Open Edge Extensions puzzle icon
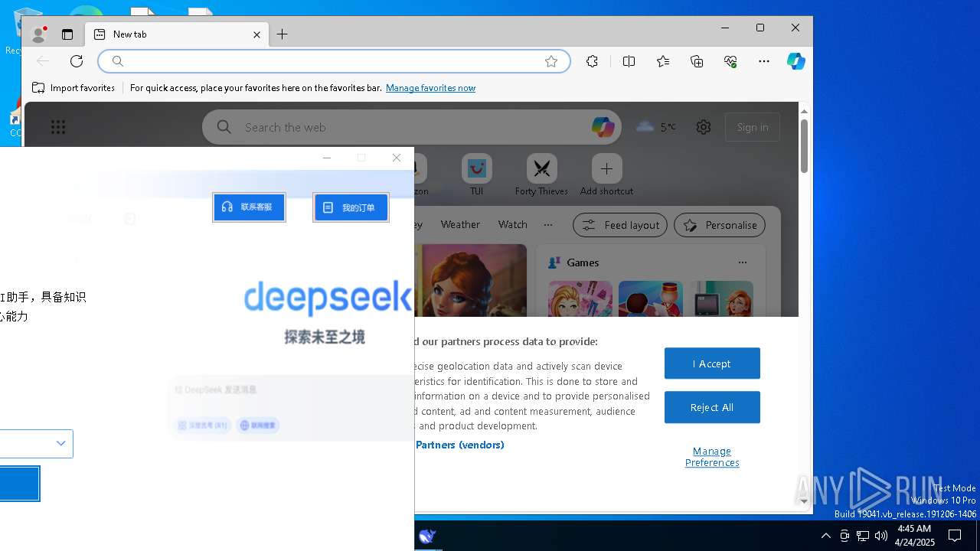The width and height of the screenshot is (980, 551). click(592, 61)
